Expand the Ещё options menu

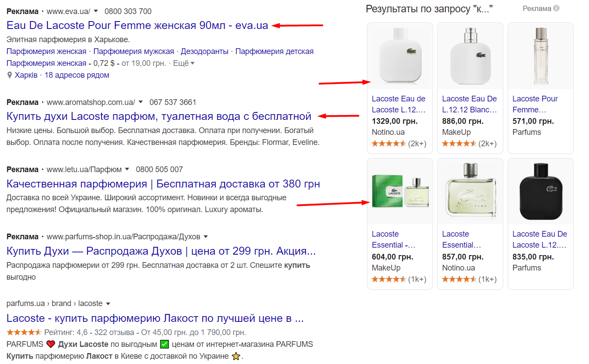184,63
